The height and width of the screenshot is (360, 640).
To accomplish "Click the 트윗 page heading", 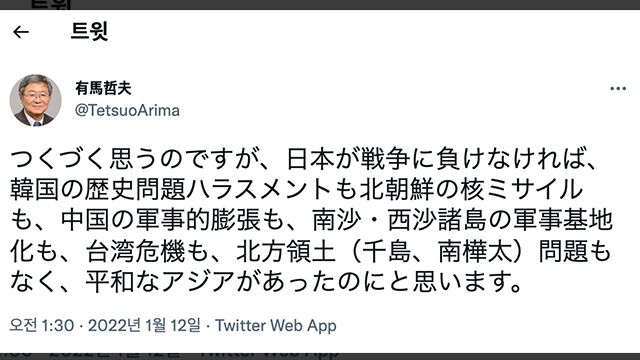I will (x=89, y=31).
